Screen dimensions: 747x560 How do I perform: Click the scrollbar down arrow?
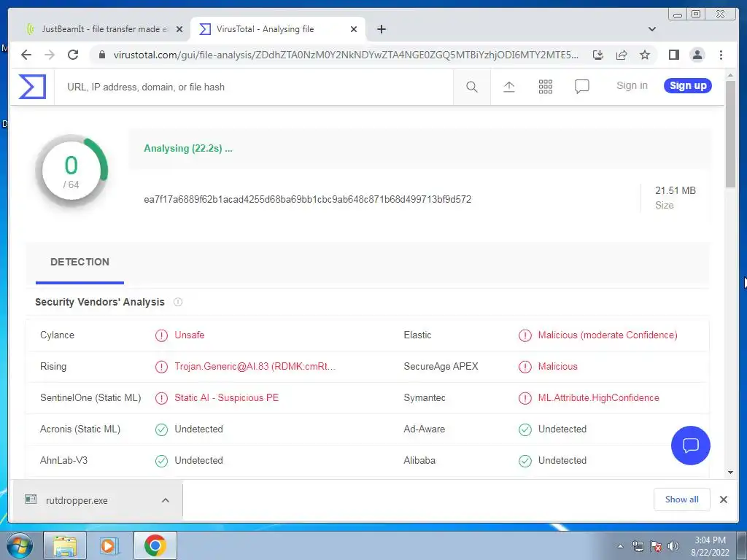[x=730, y=472]
